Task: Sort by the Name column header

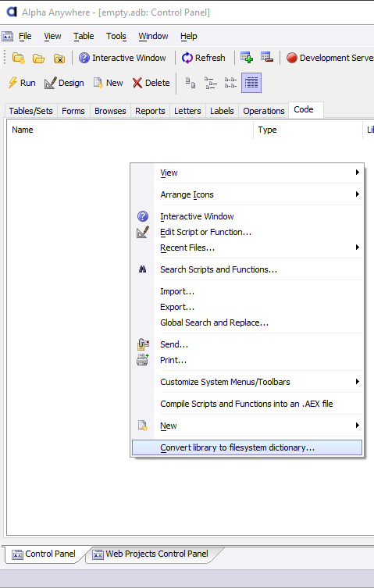Action: 130,130
